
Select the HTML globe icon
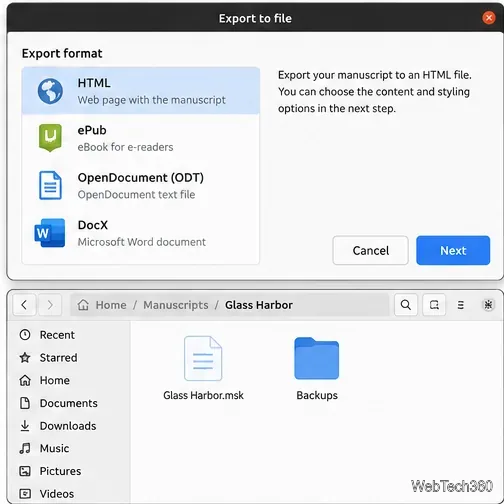pyautogui.click(x=50, y=91)
